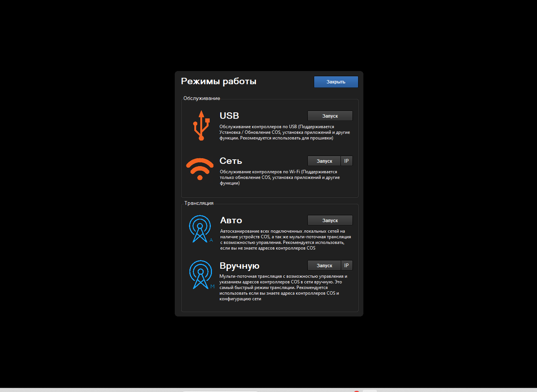
Task: Click the Авто heading text
Action: [x=231, y=220]
